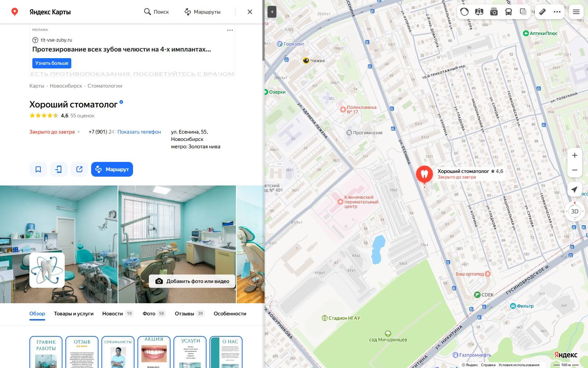Toggle the traffic layer circle icon

click(465, 12)
